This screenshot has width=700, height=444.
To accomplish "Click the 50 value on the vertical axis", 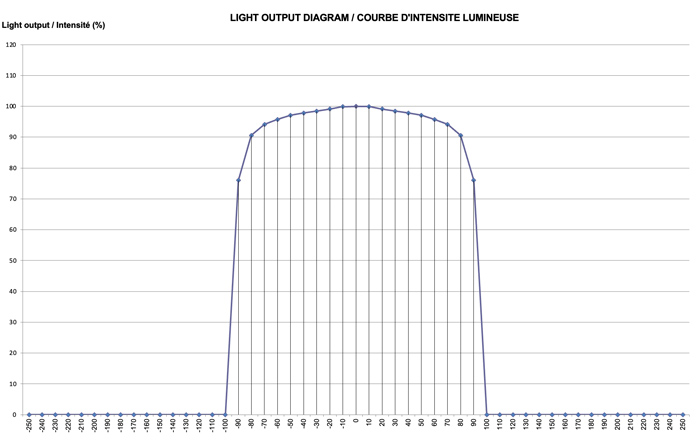I will (x=12, y=261).
